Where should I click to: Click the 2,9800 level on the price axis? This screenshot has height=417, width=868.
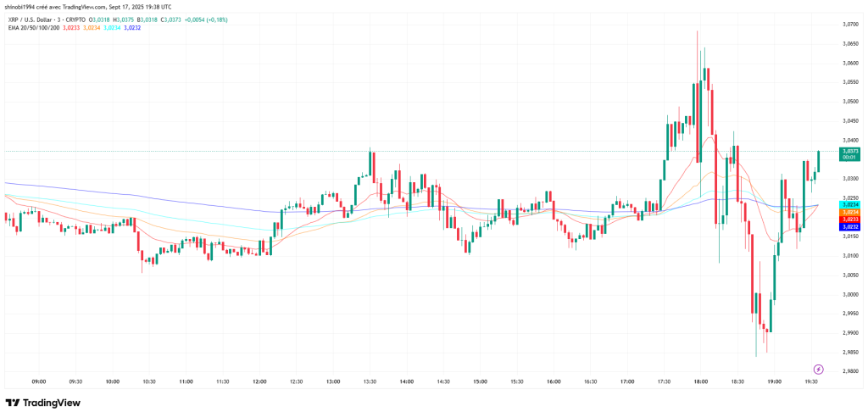point(849,371)
